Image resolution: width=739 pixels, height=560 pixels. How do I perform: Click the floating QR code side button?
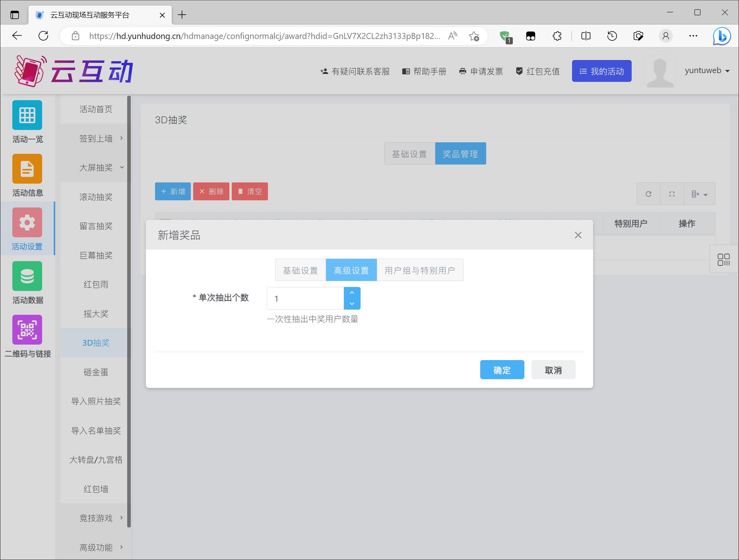coord(723,259)
